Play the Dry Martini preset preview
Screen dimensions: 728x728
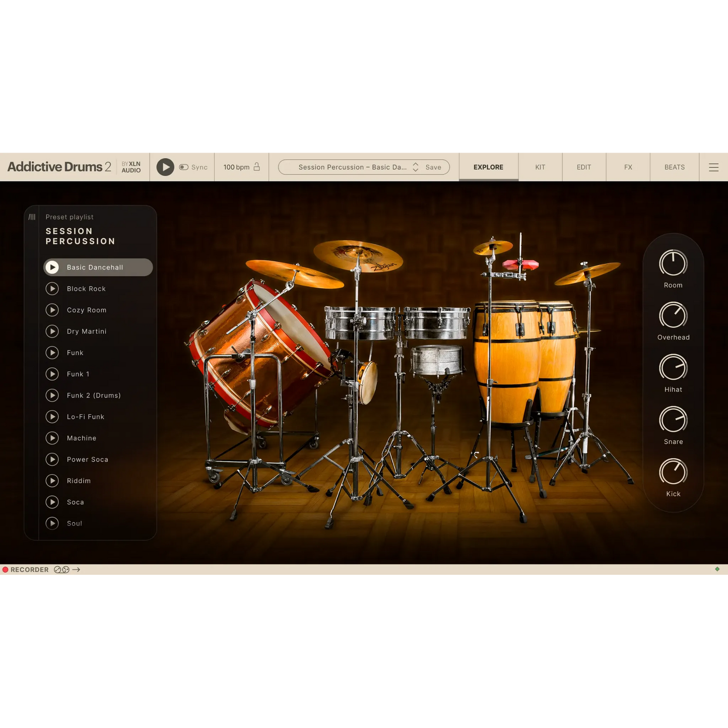52,332
